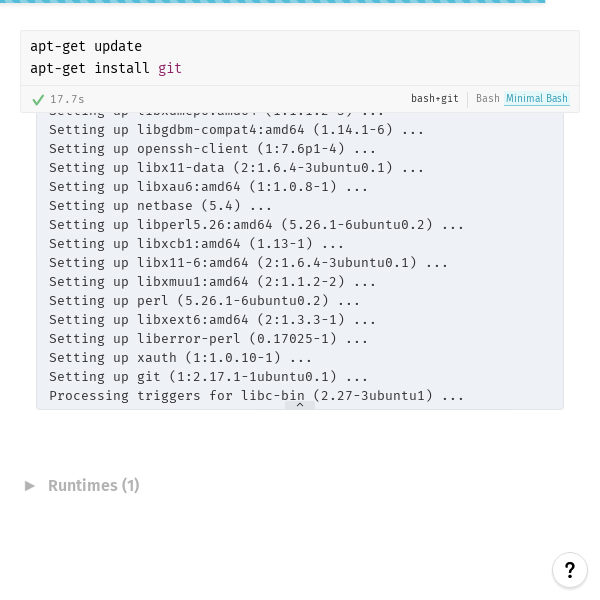Collapse the output with the chevron handle
Image resolution: width=600 pixels, height=600 pixels.
click(x=299, y=405)
